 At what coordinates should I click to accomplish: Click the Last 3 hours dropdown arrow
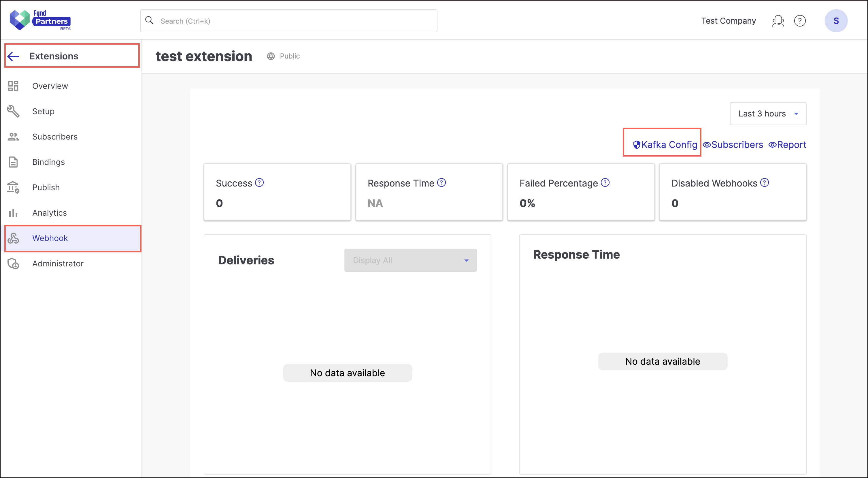point(796,114)
